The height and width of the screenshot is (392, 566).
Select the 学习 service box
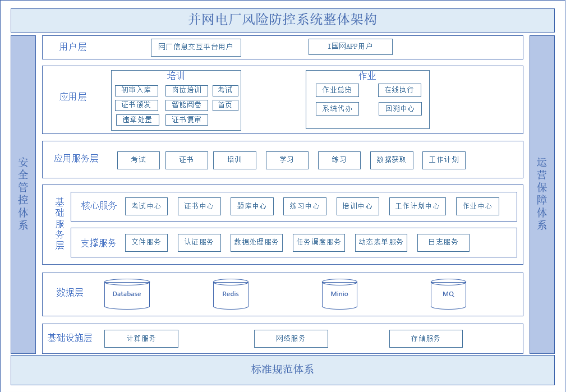point(287,160)
